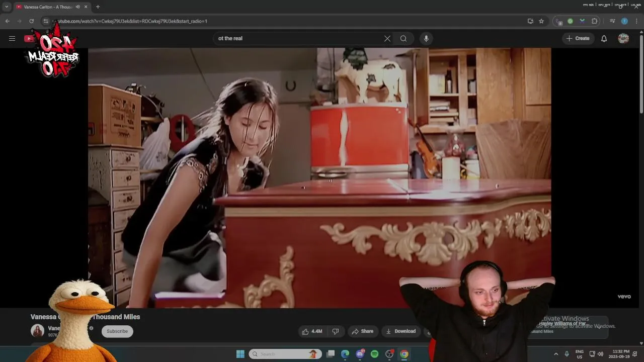Viewport: 644px width, 362px height.
Task: Open the channel avatar under the video
Action: point(37,331)
